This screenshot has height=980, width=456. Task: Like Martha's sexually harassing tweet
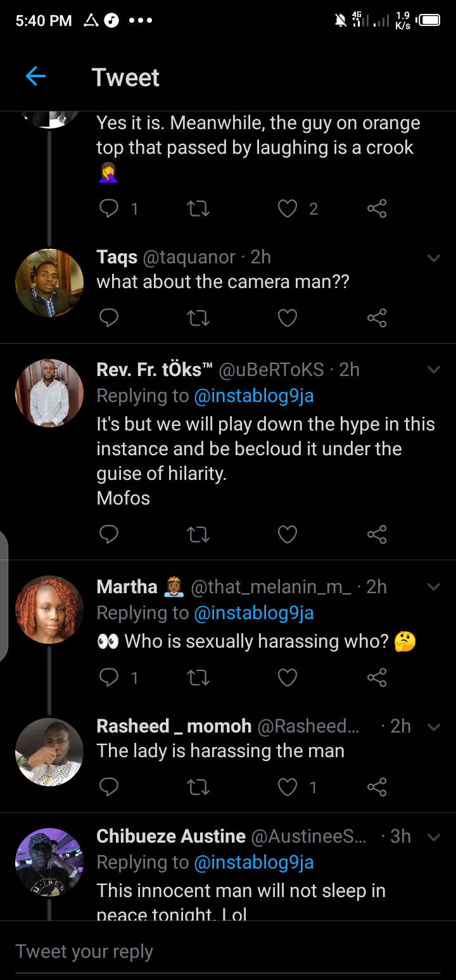pyautogui.click(x=288, y=678)
